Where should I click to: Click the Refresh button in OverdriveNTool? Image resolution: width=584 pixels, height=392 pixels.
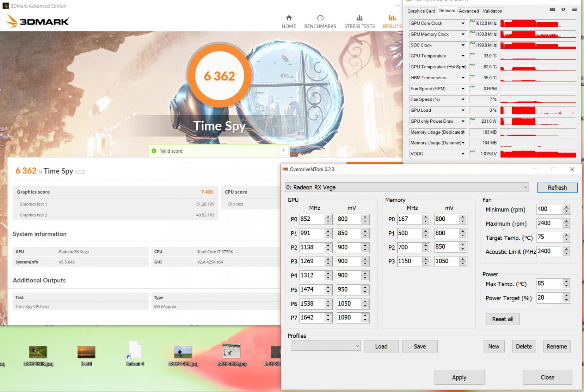pyautogui.click(x=557, y=188)
